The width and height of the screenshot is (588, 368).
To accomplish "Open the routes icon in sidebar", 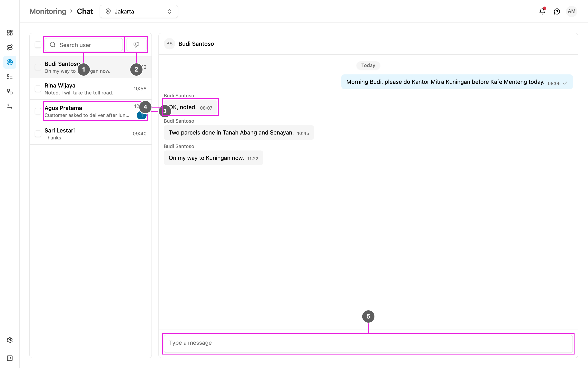I will tap(10, 47).
